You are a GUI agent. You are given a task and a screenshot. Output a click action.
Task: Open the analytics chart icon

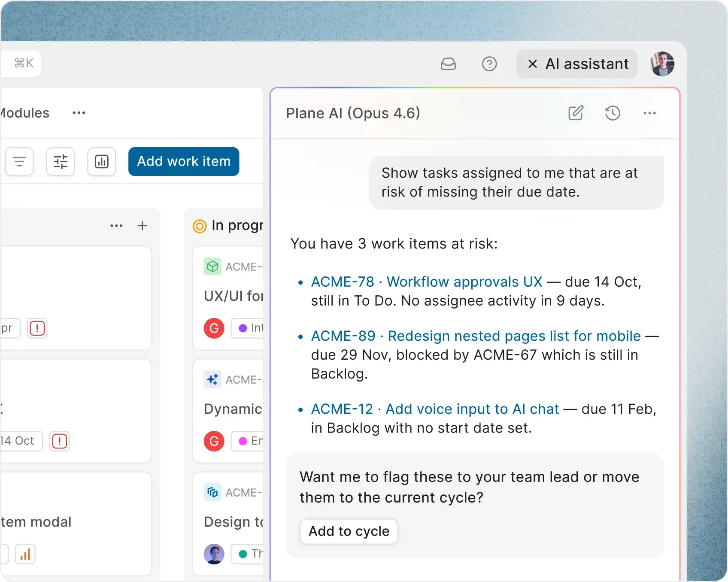pos(102,161)
